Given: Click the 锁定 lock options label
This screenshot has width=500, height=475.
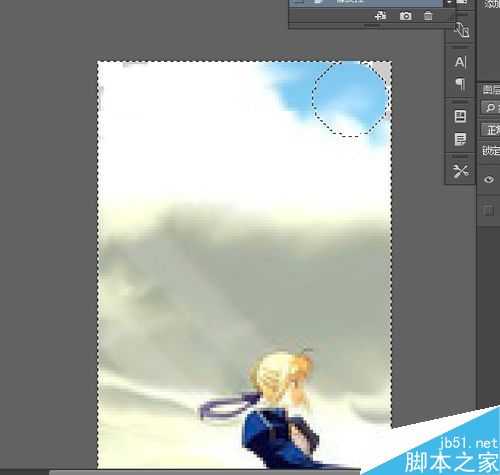Looking at the screenshot, I should pos(491,151).
